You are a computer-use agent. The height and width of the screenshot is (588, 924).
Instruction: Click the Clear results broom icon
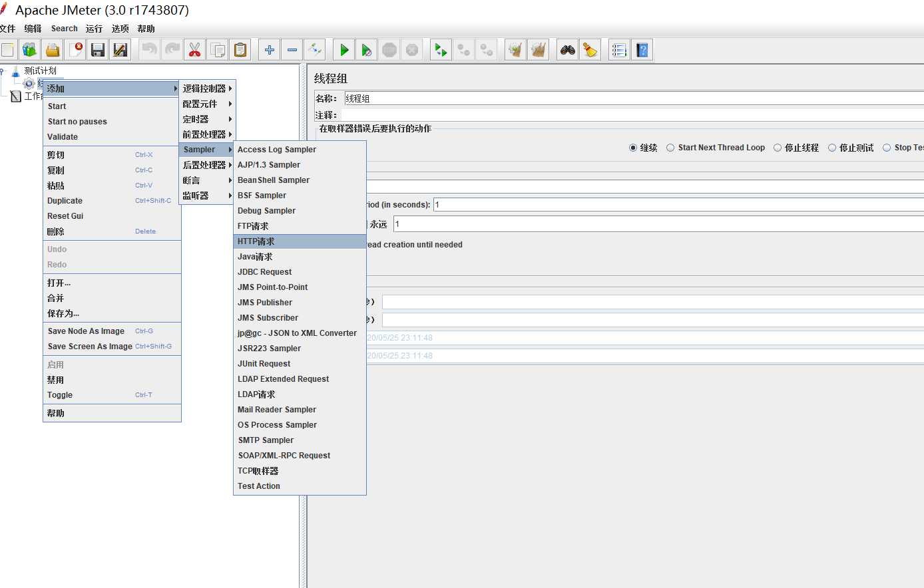[x=515, y=50]
